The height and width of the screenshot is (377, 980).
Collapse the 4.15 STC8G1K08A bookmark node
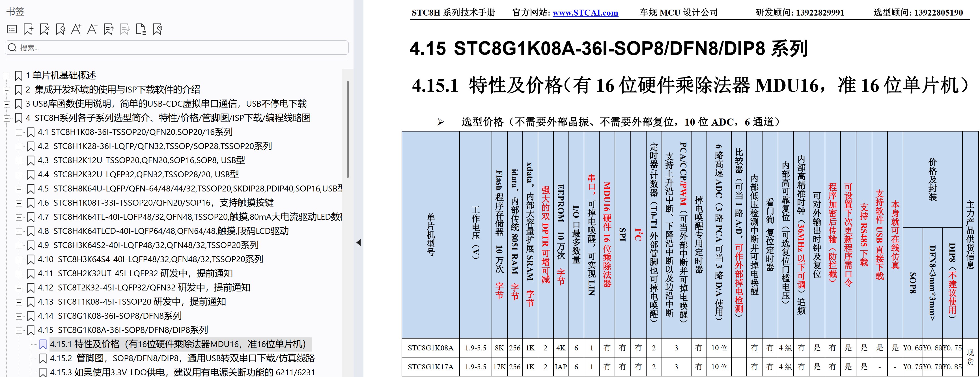click(19, 331)
